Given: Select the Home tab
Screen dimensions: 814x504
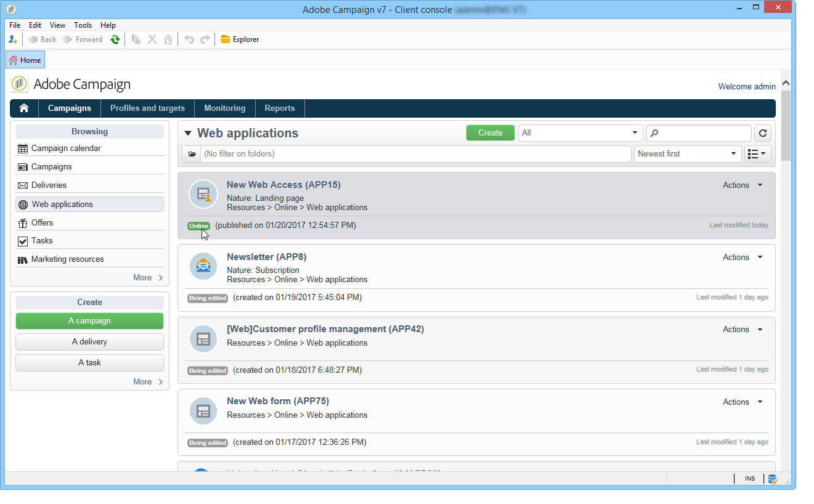Looking at the screenshot, I should [25, 60].
